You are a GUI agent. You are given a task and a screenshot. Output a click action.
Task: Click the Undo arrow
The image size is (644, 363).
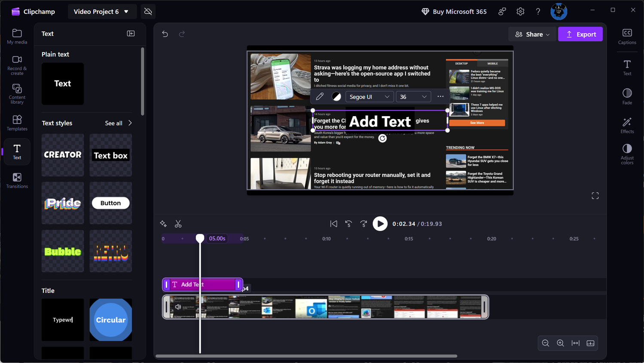(165, 34)
